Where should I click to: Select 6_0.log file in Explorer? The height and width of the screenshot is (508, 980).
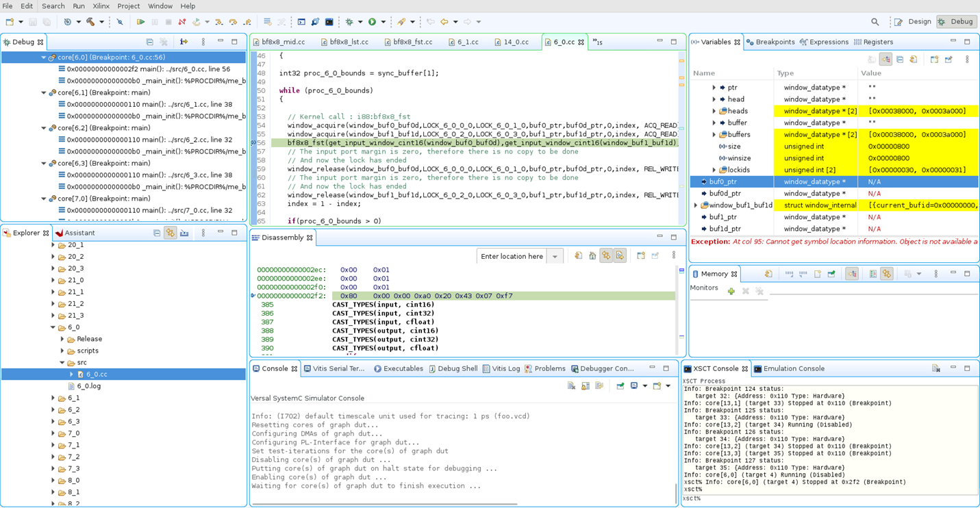click(x=88, y=386)
